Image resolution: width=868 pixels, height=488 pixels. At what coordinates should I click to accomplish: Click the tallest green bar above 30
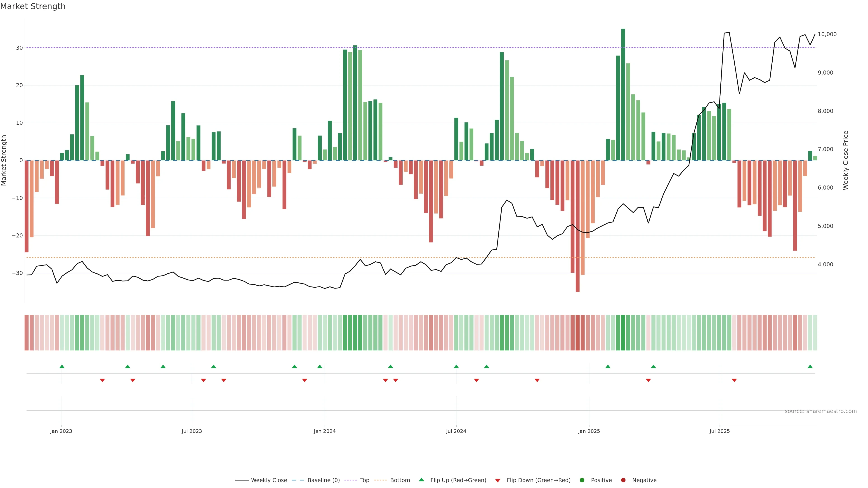click(623, 94)
